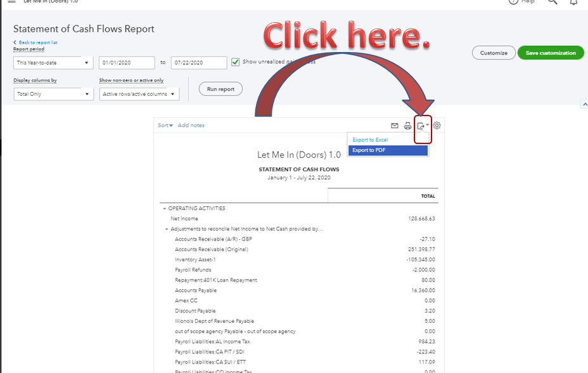Screen dimensions: 588x373
Task: Click Accounts Payable amount 16,360.00
Action: point(423,290)
